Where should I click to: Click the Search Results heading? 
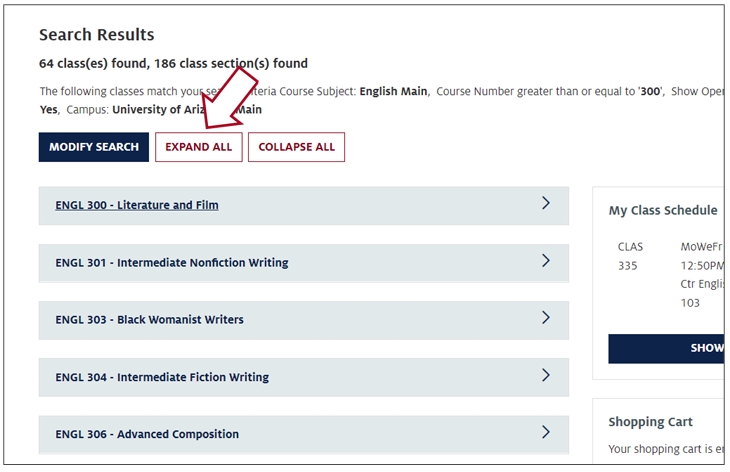click(x=97, y=35)
